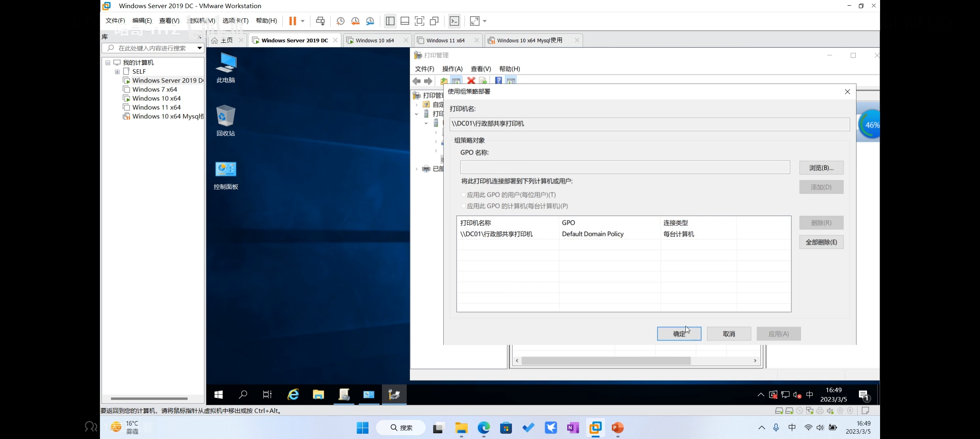Switch to the Windows 11 x64 tab

[445, 40]
